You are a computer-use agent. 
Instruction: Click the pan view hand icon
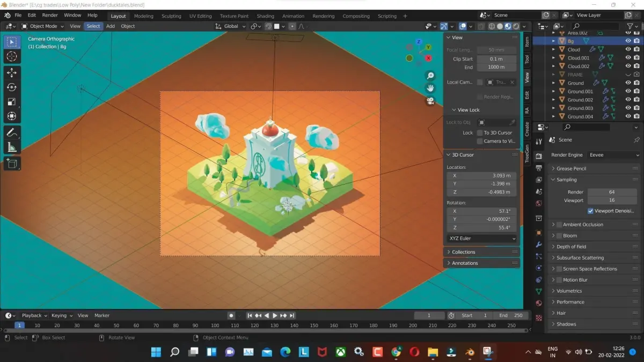point(430,88)
